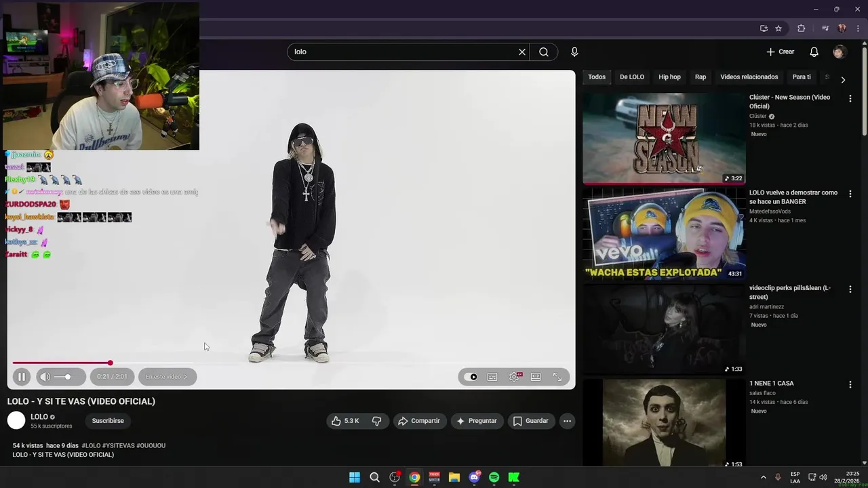Screen dimensions: 868x488
Task: Open the more actions (three dots) menu under the video
Action: click(567, 421)
